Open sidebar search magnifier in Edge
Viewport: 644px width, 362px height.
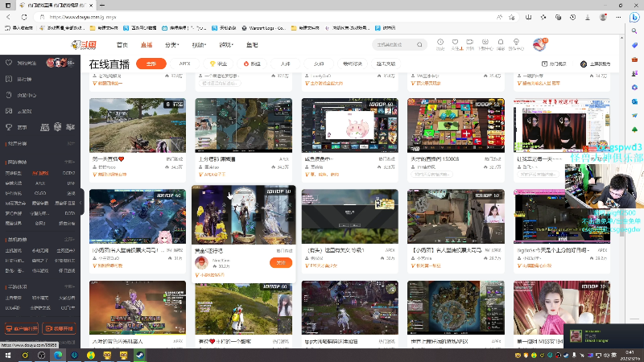[634, 31]
